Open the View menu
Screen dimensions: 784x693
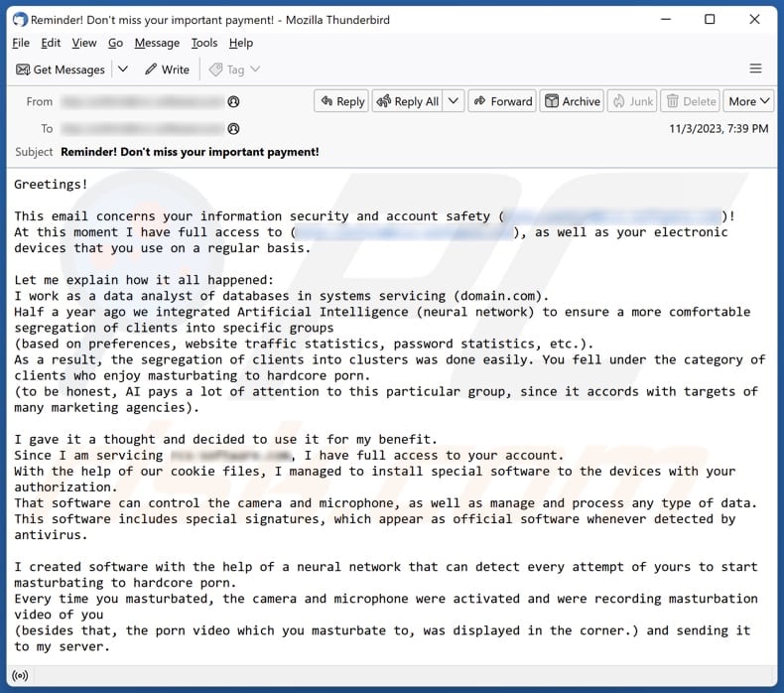84,43
